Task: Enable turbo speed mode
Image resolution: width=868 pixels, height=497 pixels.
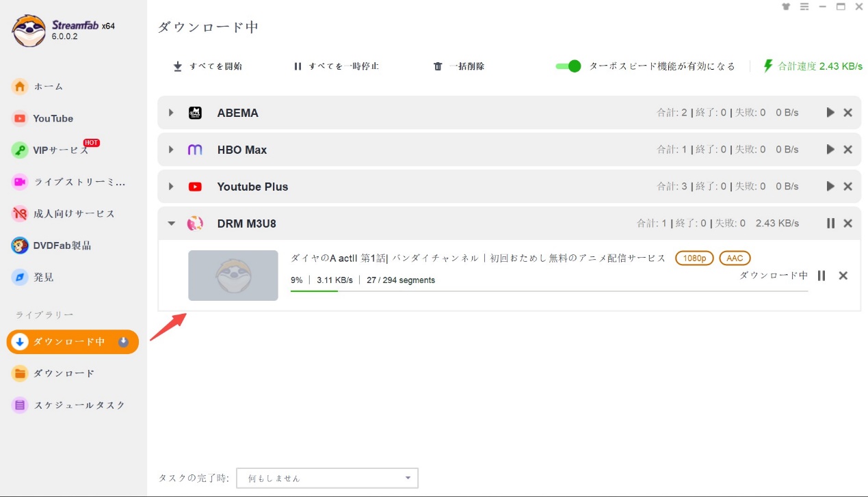Action: [x=568, y=66]
